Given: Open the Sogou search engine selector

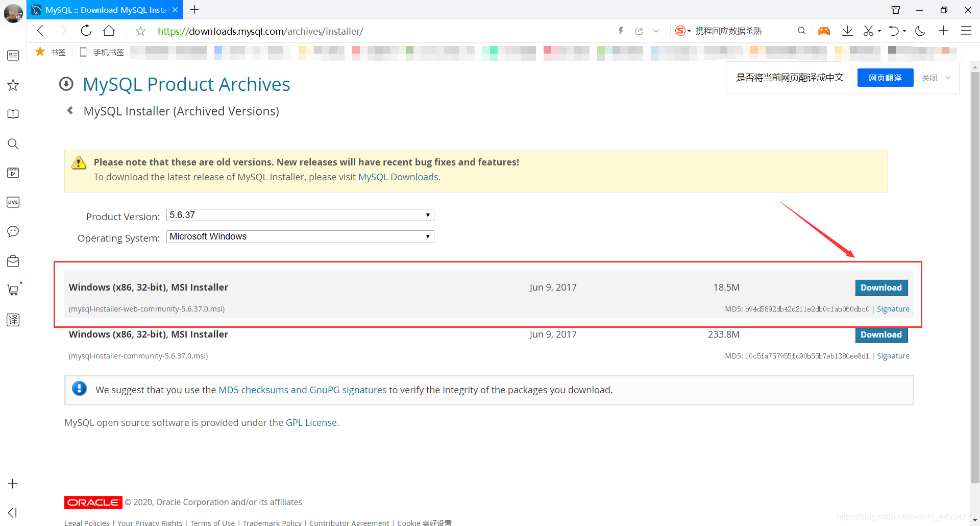Looking at the screenshot, I should pyautogui.click(x=682, y=31).
